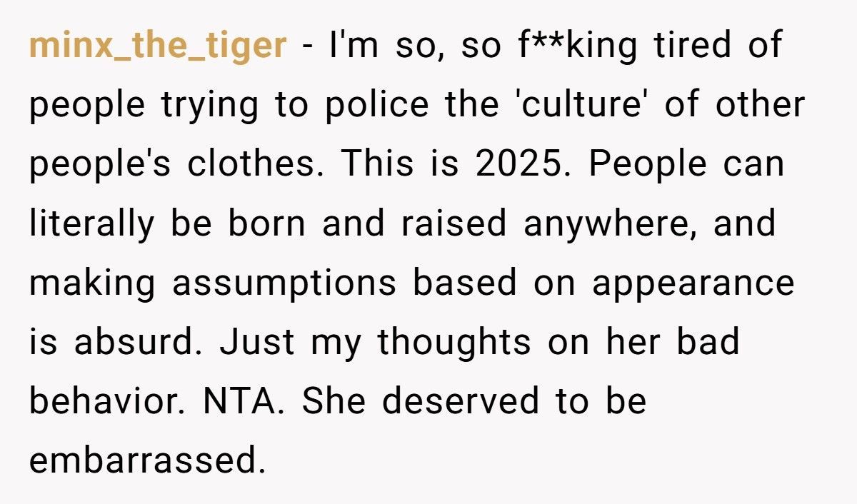The height and width of the screenshot is (504, 857).
Task: Click the word "behavior" in the text
Action: 107,401
